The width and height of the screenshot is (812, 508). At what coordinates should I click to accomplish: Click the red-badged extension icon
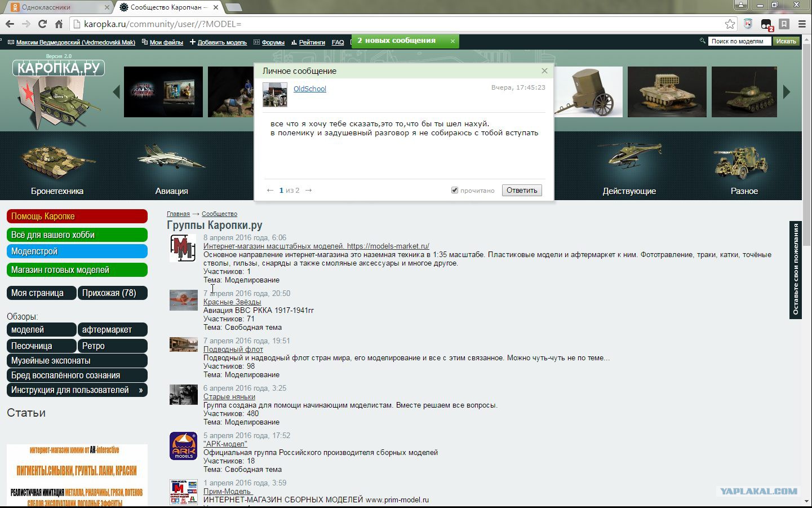tap(766, 24)
